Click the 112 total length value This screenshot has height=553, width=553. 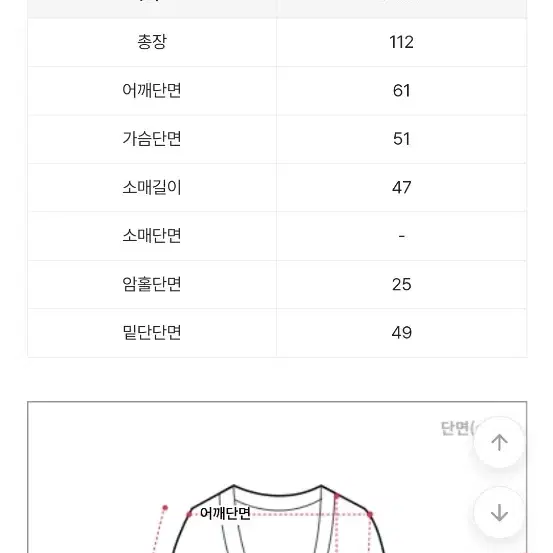401,42
